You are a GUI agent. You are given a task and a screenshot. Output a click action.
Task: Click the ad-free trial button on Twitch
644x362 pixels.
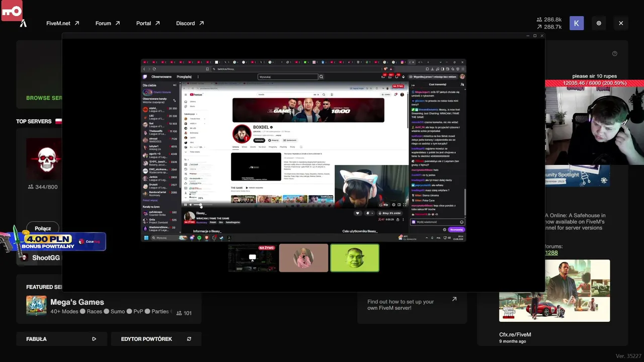(x=434, y=77)
